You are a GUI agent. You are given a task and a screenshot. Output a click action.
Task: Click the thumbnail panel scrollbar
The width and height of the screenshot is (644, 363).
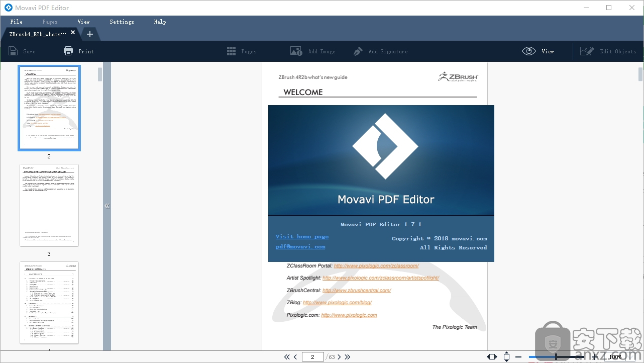(x=100, y=74)
